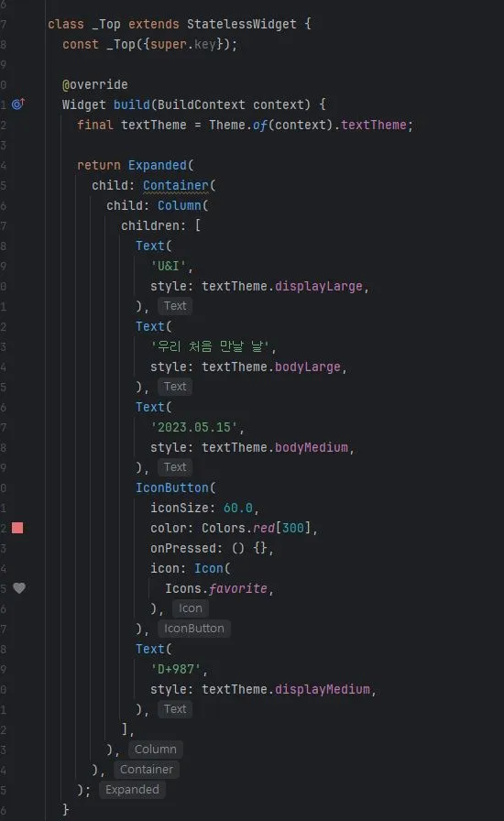
Task: Click the 'Text' closing hint after bodyLarge
Action: (174, 387)
